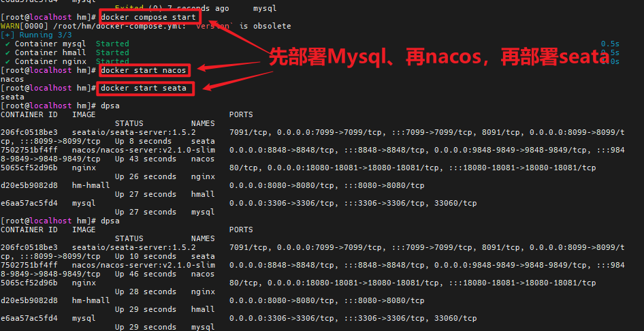Click the 'Up 43 seconds' nacos status
Viewport: 644px width, 331px height.
(x=145, y=159)
